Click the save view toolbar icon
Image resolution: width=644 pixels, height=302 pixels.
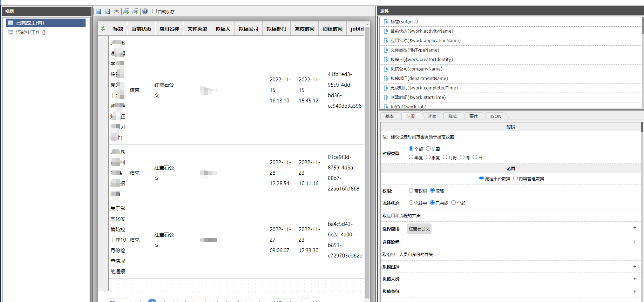[98, 12]
